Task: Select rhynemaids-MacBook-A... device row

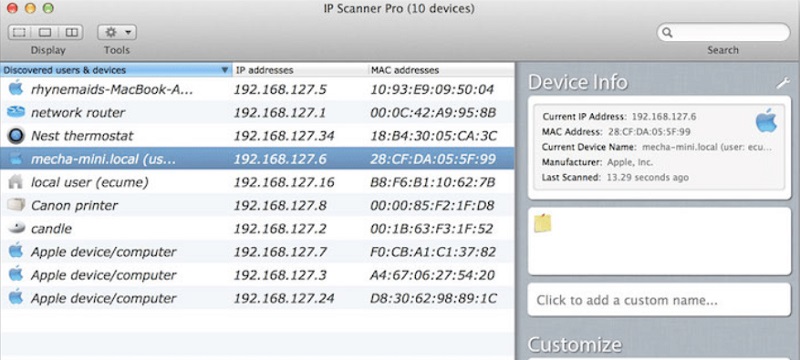Action: point(257,89)
